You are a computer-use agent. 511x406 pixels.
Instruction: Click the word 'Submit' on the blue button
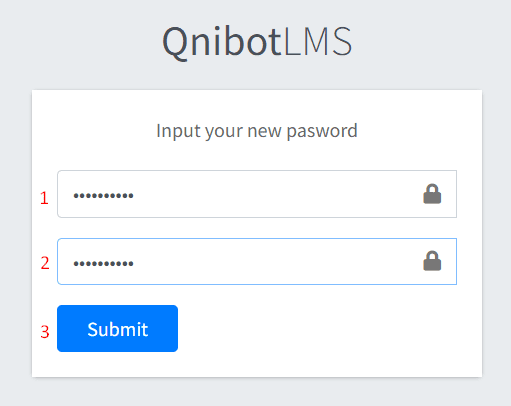[x=118, y=329]
